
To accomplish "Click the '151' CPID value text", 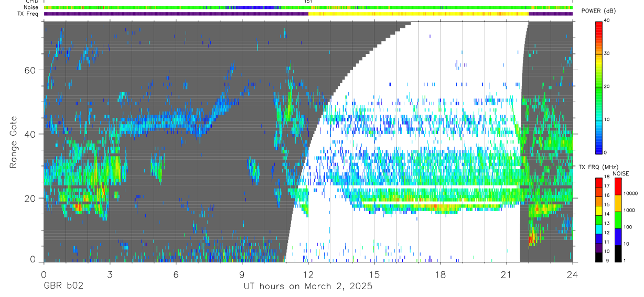I will (x=308, y=2).
